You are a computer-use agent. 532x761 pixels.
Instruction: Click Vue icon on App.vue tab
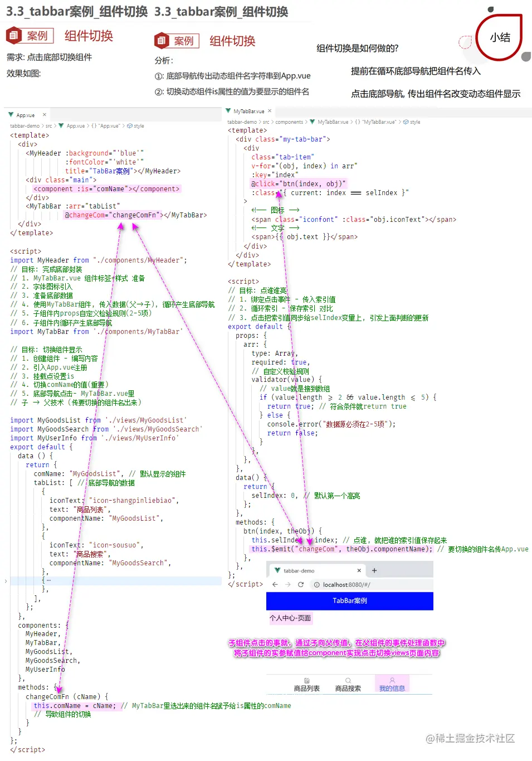pos(11,115)
